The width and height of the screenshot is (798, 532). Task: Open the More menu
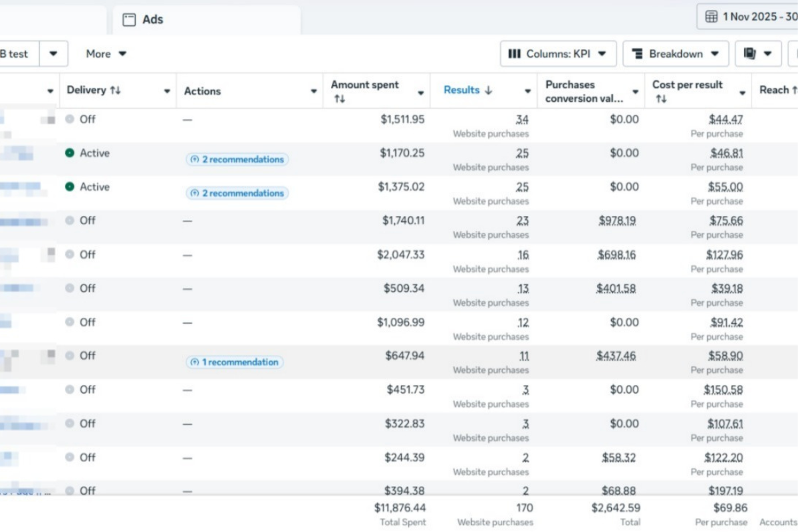click(x=106, y=54)
